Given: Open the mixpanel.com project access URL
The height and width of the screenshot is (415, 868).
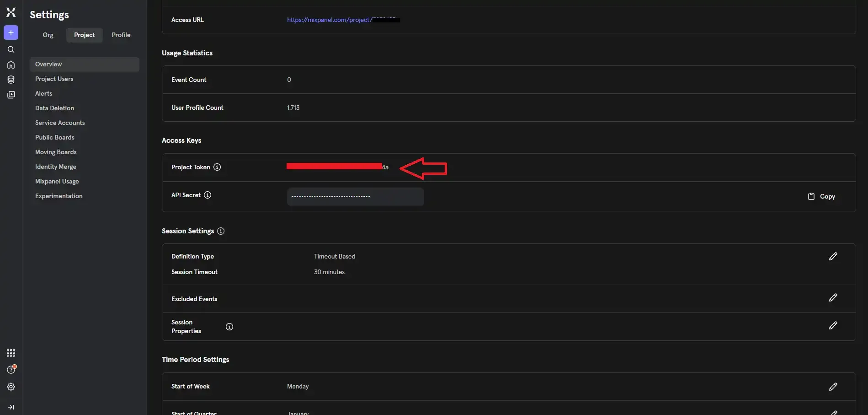Looking at the screenshot, I should (343, 20).
